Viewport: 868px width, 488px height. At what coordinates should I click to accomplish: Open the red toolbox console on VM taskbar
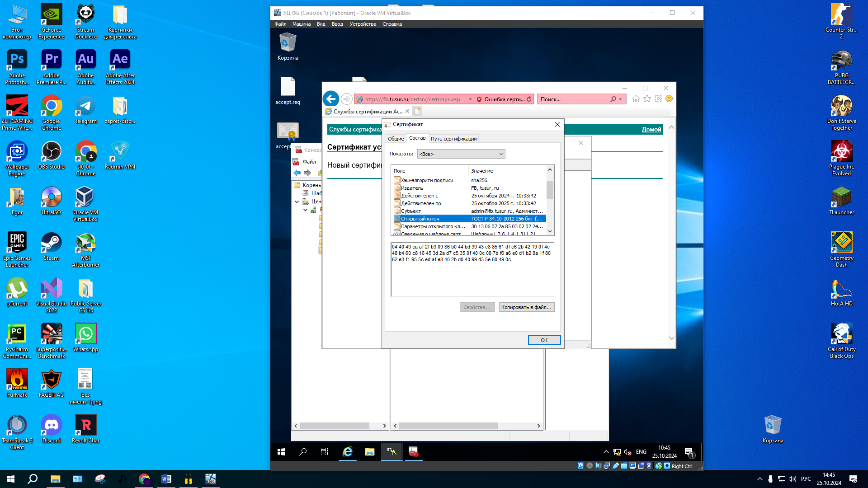413,452
